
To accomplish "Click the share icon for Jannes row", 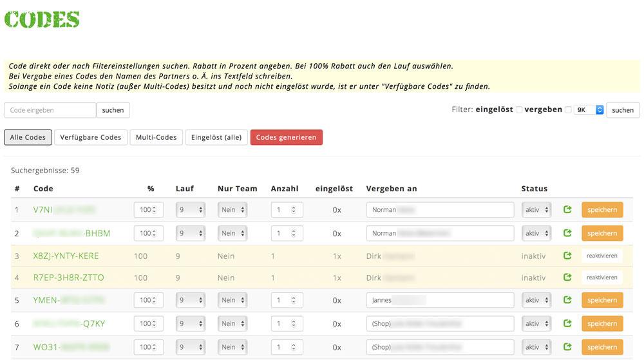I will click(567, 300).
